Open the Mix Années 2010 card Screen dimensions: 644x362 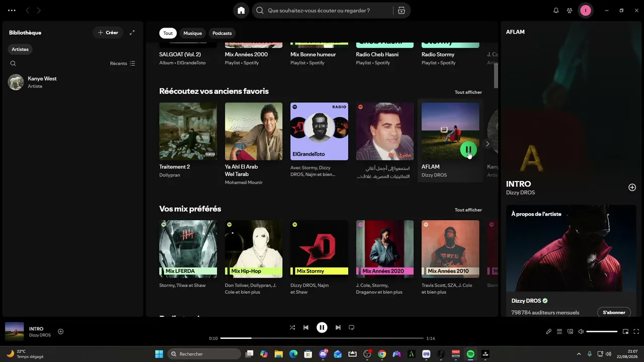[x=450, y=257]
